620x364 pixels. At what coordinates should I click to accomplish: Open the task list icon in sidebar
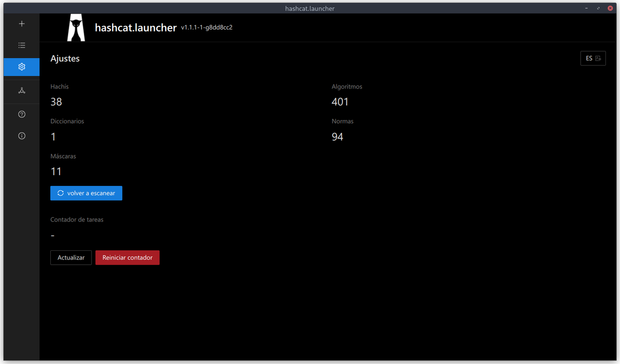(21, 45)
